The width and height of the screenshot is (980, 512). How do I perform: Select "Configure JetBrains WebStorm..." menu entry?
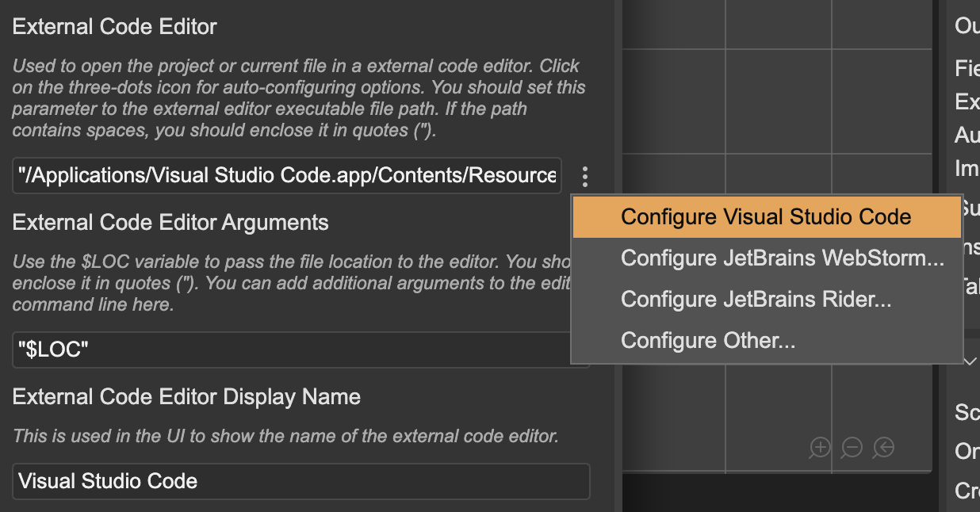783,258
